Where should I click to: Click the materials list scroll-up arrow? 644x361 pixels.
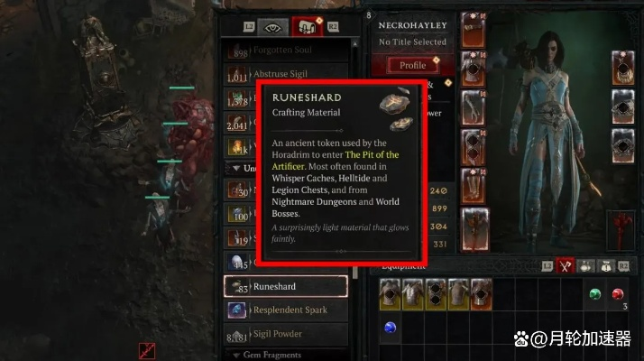tap(354, 43)
